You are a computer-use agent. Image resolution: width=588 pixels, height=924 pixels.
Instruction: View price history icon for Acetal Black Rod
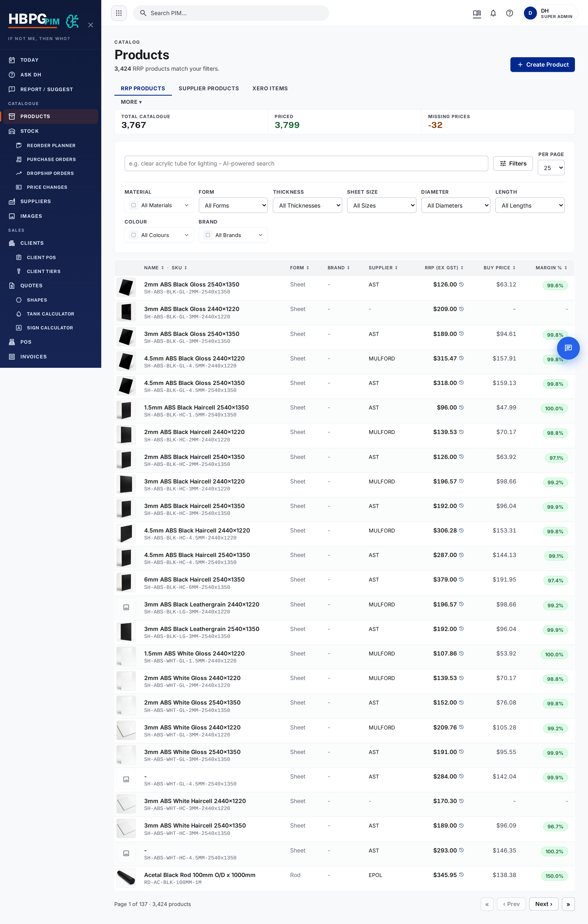coord(461,875)
